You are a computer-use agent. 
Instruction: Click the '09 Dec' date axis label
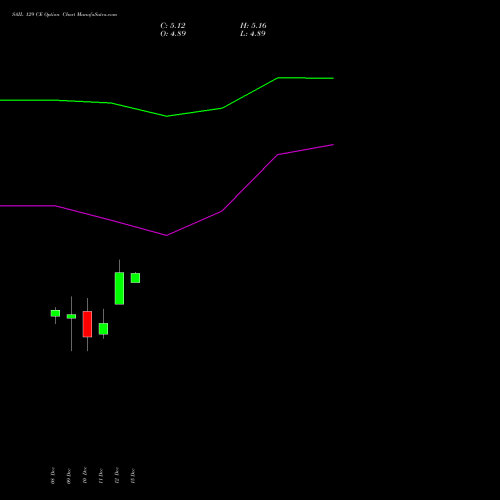69,476
